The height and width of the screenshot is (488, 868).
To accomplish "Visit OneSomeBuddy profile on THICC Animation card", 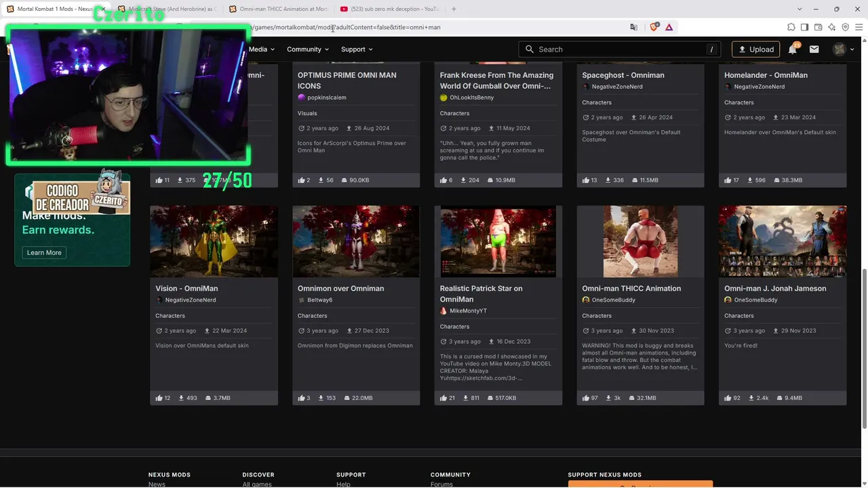I will point(614,300).
